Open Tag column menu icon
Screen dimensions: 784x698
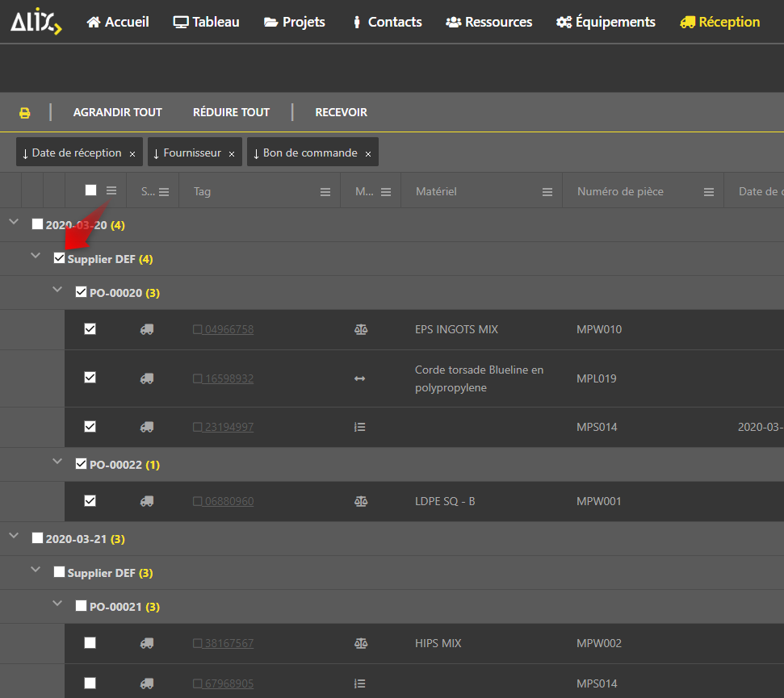click(325, 192)
